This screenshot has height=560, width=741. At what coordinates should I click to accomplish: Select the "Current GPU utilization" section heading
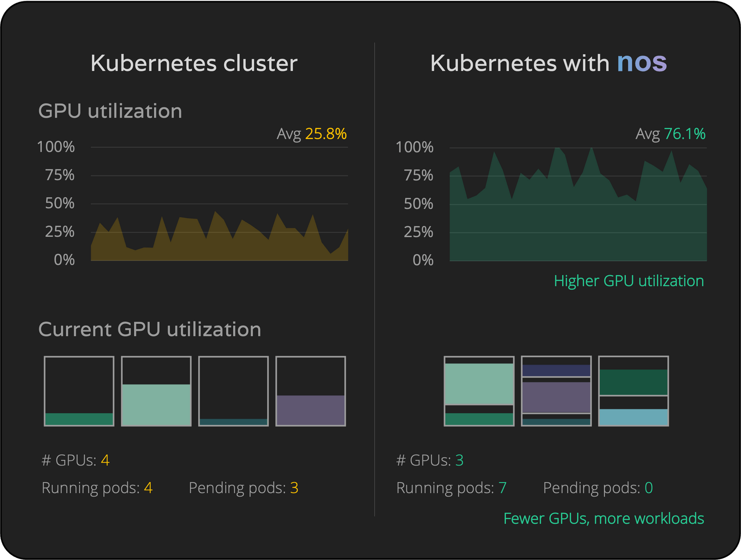[150, 329]
